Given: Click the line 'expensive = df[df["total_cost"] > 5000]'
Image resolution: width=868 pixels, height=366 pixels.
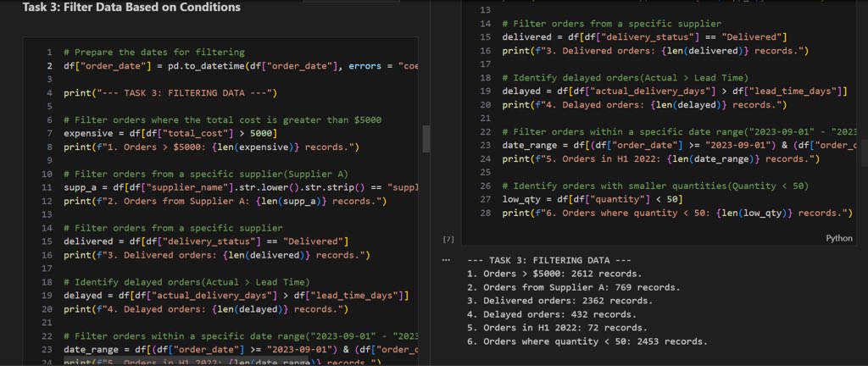Looking at the screenshot, I should 170,133.
